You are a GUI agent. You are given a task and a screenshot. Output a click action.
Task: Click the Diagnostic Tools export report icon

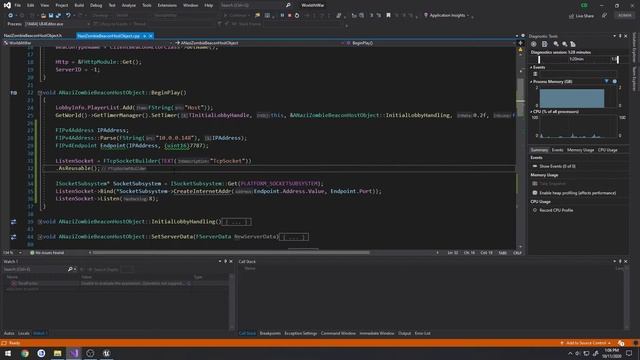click(544, 44)
